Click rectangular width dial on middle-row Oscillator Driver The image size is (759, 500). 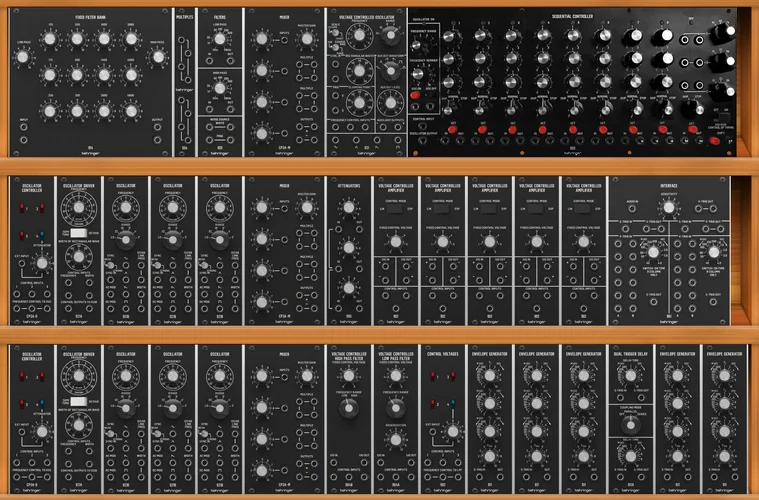coord(78,257)
